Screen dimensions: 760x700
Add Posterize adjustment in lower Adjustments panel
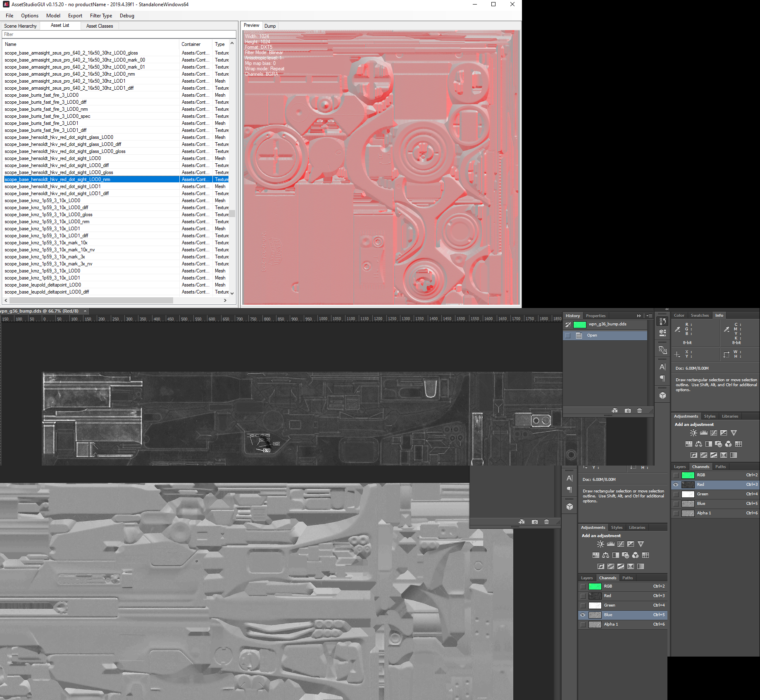coord(611,566)
